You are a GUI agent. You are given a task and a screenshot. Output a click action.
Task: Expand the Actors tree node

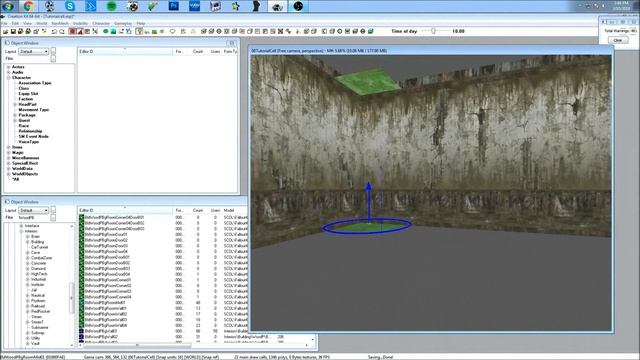9,67
